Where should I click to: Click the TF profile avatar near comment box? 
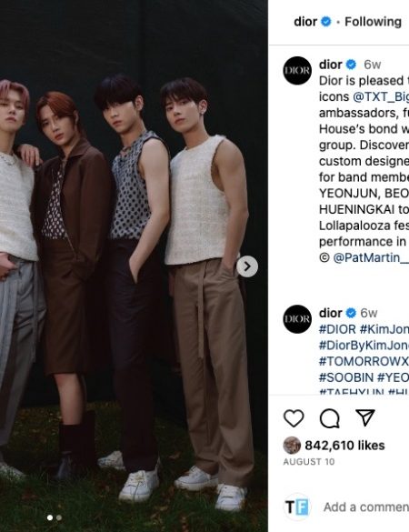297,507
